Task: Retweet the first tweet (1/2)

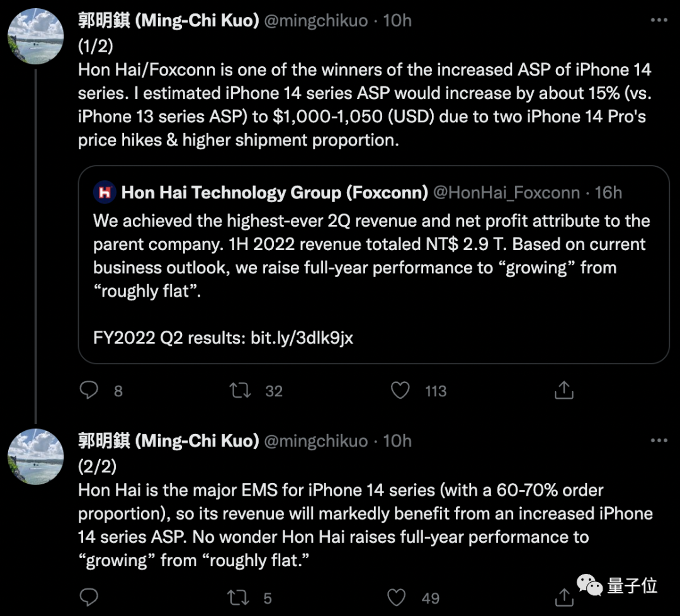Action: [x=241, y=391]
